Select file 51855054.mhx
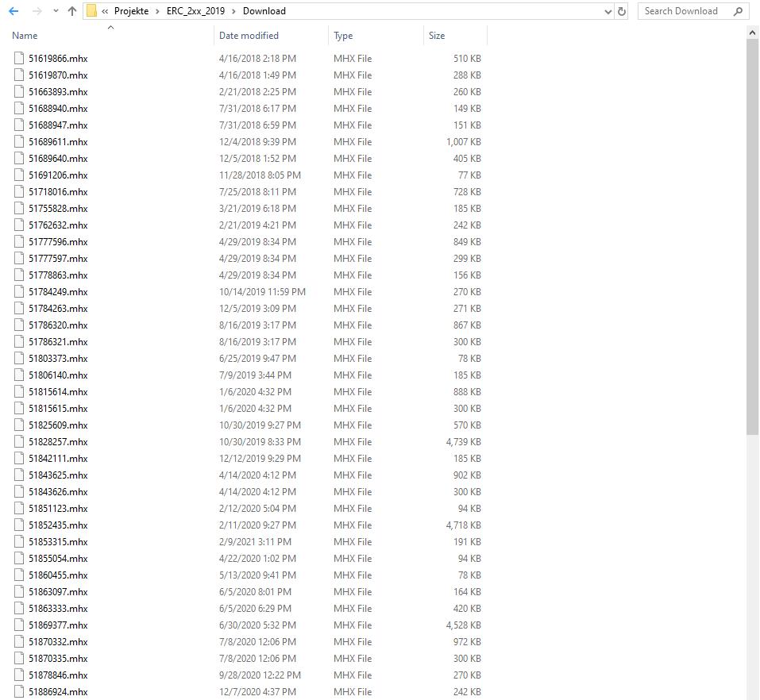 (58, 558)
